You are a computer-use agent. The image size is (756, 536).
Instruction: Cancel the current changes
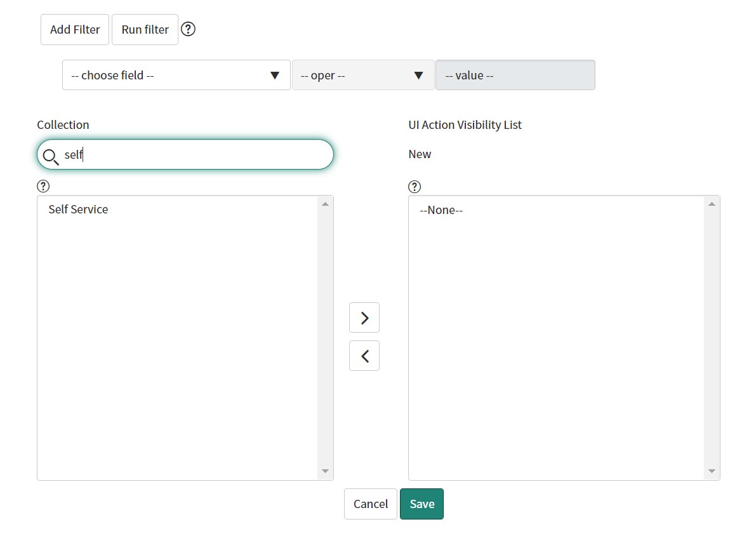click(370, 504)
